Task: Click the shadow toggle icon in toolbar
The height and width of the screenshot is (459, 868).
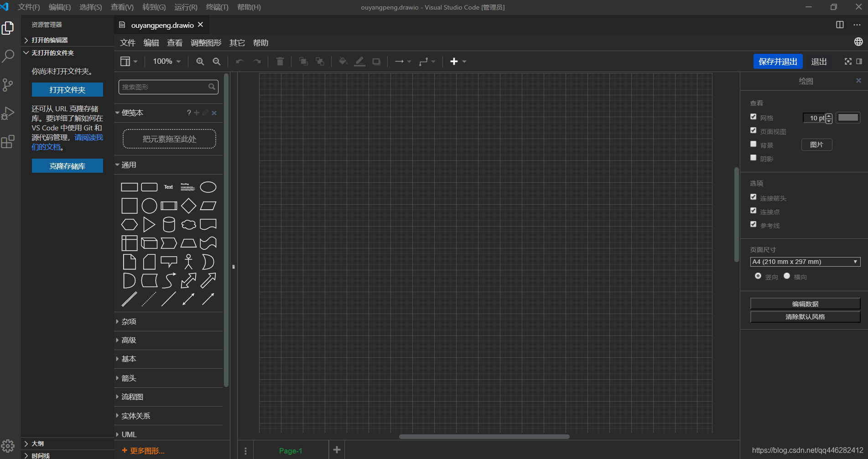Action: pos(376,62)
